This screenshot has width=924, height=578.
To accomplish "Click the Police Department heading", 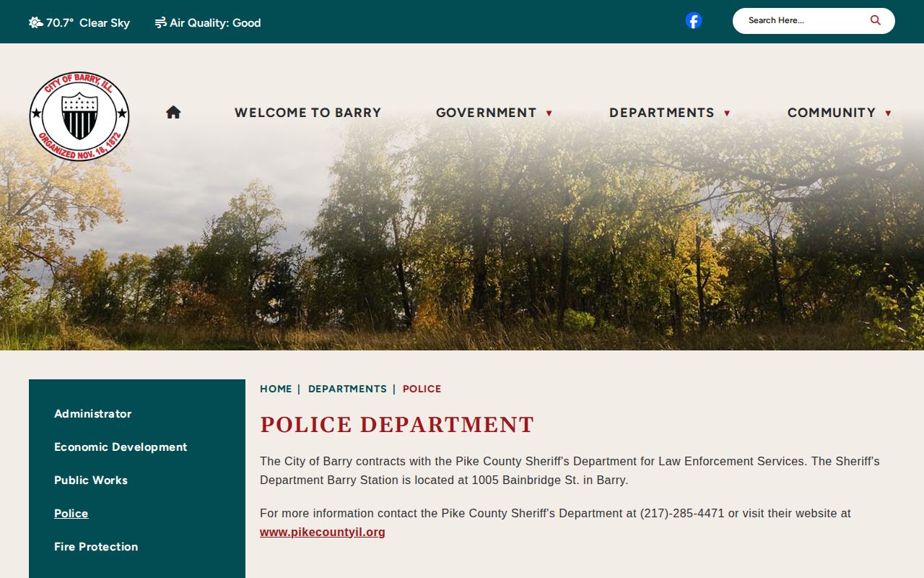I will click(x=397, y=425).
